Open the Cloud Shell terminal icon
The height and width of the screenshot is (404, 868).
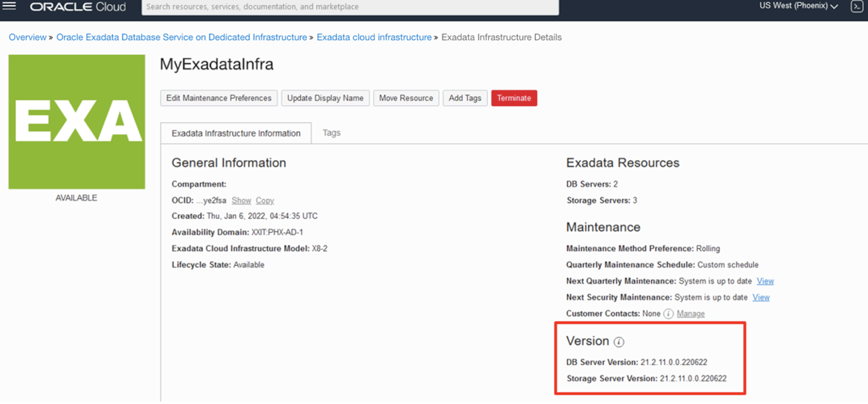pos(856,7)
